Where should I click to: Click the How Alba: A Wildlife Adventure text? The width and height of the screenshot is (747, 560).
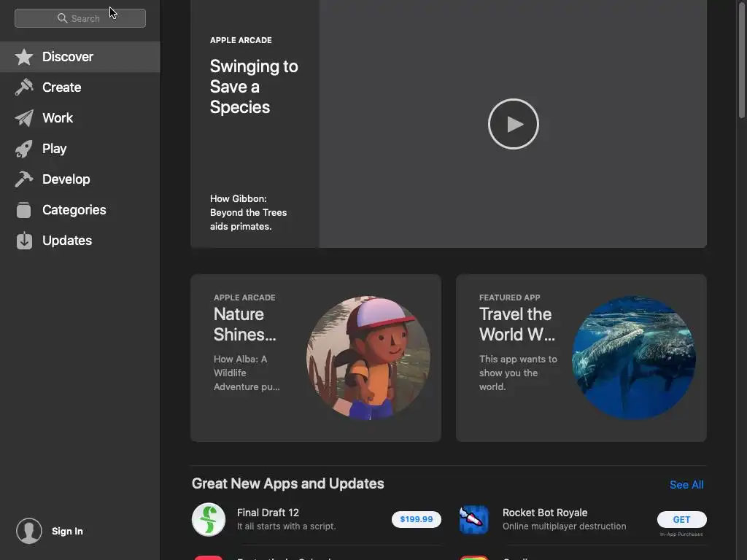point(247,373)
